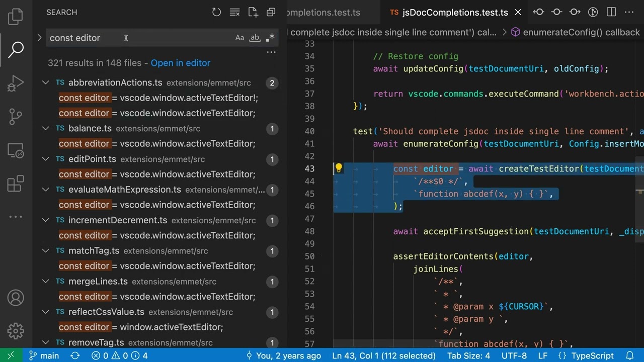The width and height of the screenshot is (644, 362).
Task: Open the Explorer view in activity bar
Action: coord(16,16)
